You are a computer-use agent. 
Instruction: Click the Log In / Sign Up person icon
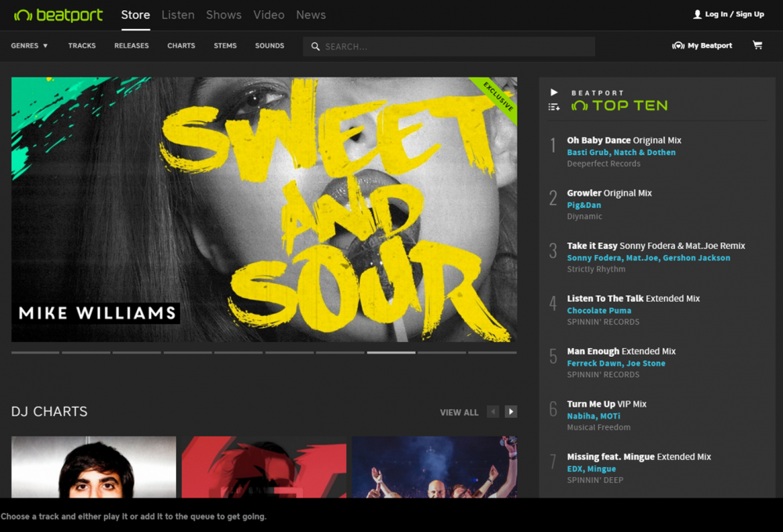click(696, 13)
